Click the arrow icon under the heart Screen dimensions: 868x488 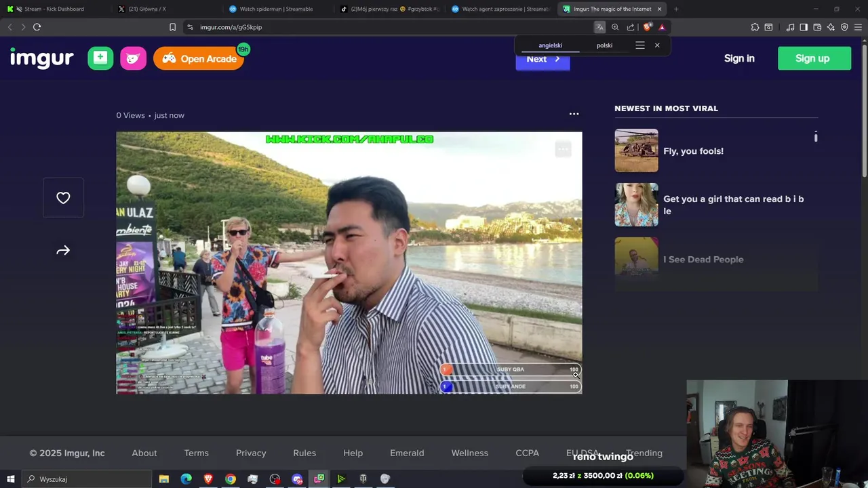pyautogui.click(x=63, y=251)
